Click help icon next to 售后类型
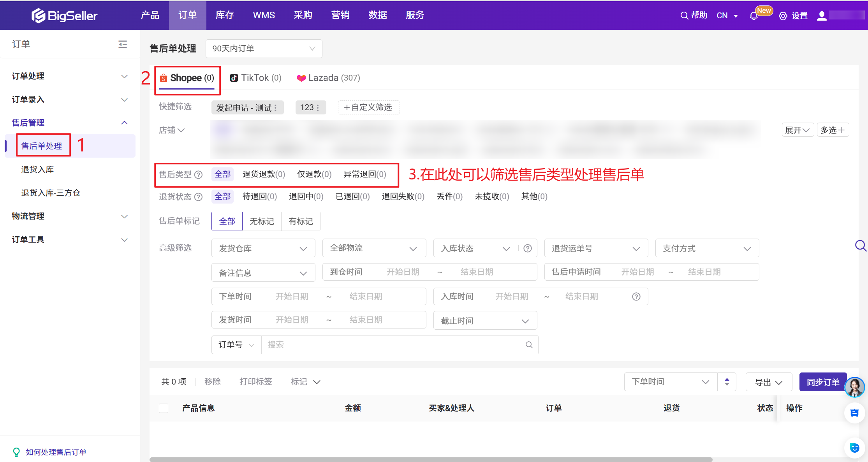Screen dimensions: 868x462 point(198,174)
